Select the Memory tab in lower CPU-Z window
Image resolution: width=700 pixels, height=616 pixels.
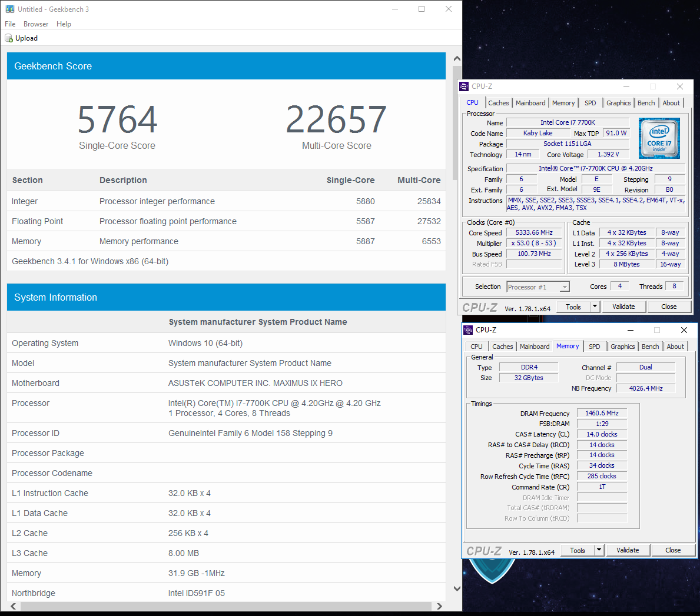tap(568, 346)
